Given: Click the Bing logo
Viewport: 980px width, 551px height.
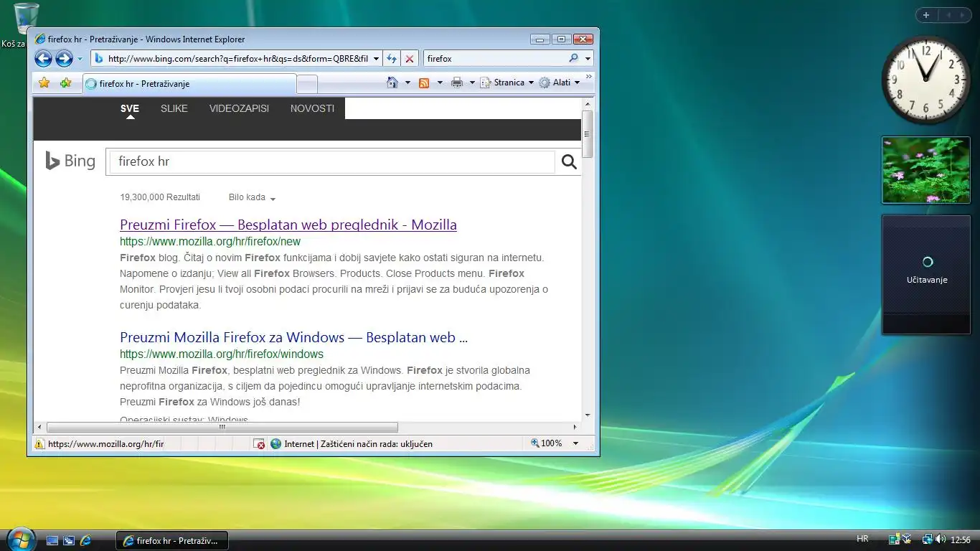Looking at the screenshot, I should coord(70,161).
